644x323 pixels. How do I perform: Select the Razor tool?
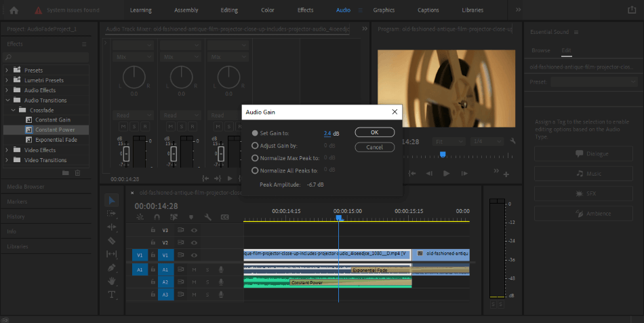[111, 240]
